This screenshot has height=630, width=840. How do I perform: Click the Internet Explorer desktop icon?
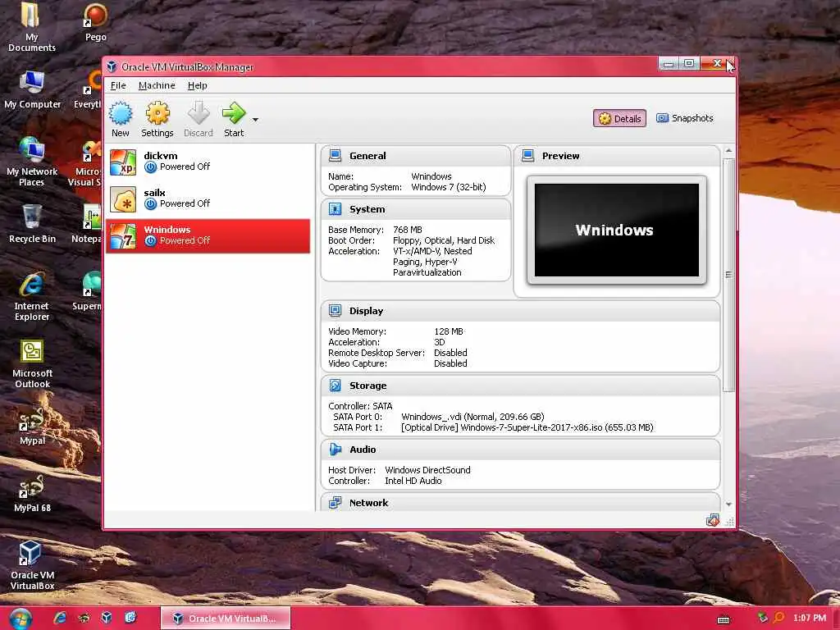pyautogui.click(x=32, y=296)
